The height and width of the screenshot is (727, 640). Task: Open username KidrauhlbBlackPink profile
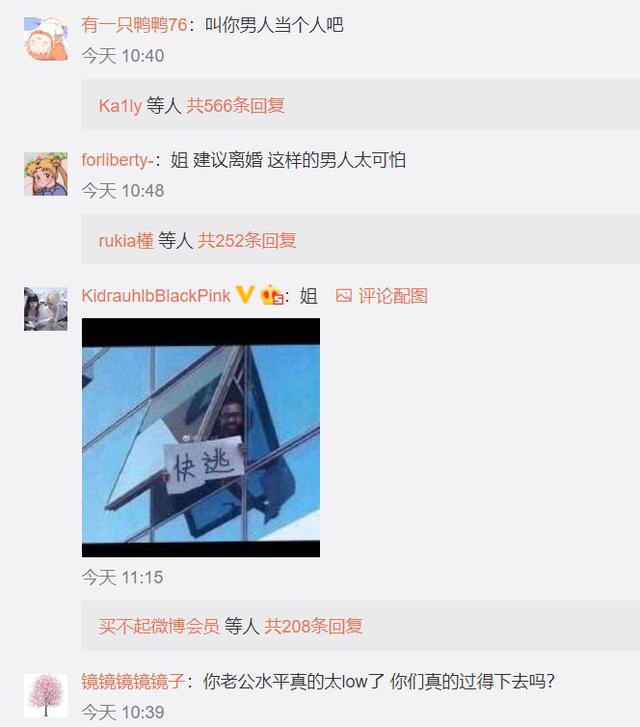(x=156, y=295)
